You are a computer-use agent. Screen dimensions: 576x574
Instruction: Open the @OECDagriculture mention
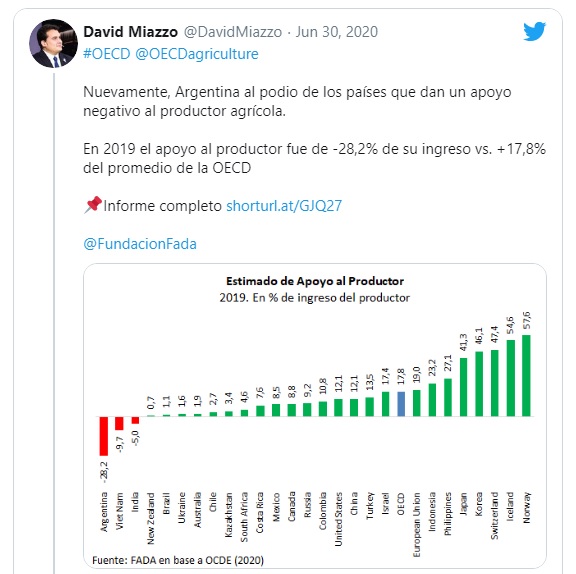(197, 54)
